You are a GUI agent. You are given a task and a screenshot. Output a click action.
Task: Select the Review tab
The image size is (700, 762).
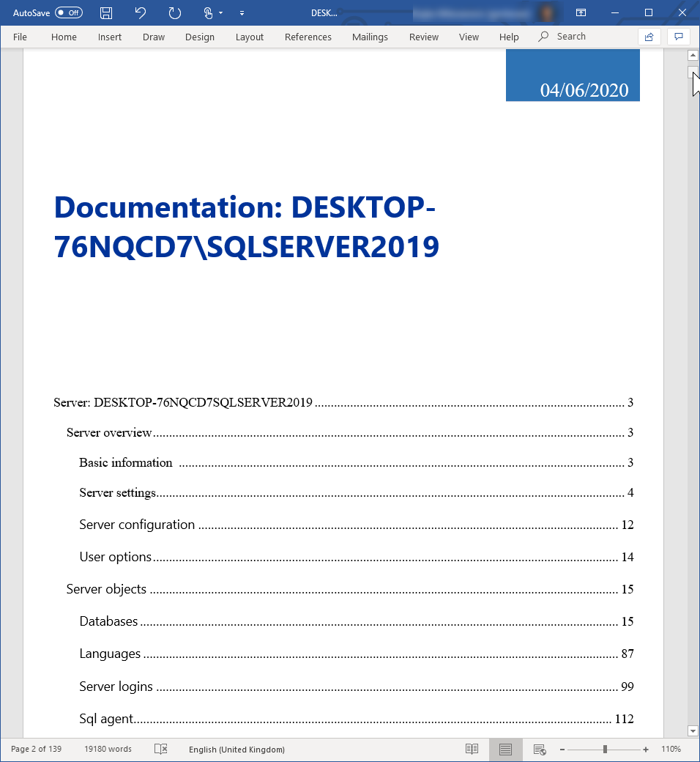click(424, 37)
